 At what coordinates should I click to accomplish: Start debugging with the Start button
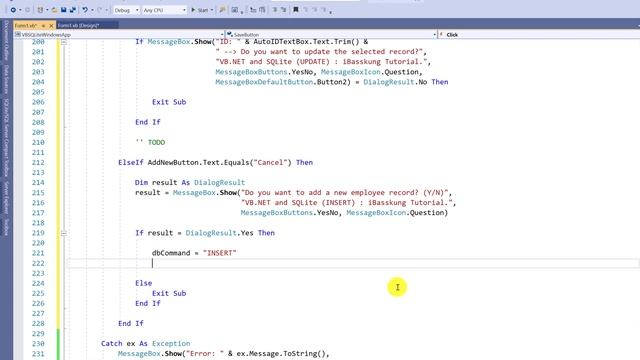[x=200, y=10]
